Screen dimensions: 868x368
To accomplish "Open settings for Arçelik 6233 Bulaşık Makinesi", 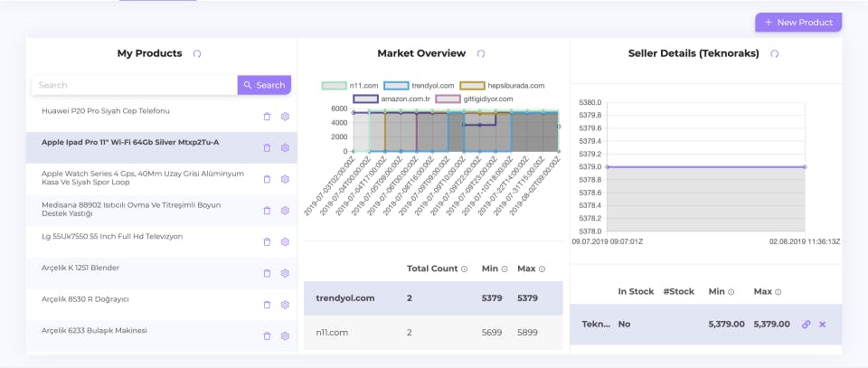I will [x=285, y=336].
